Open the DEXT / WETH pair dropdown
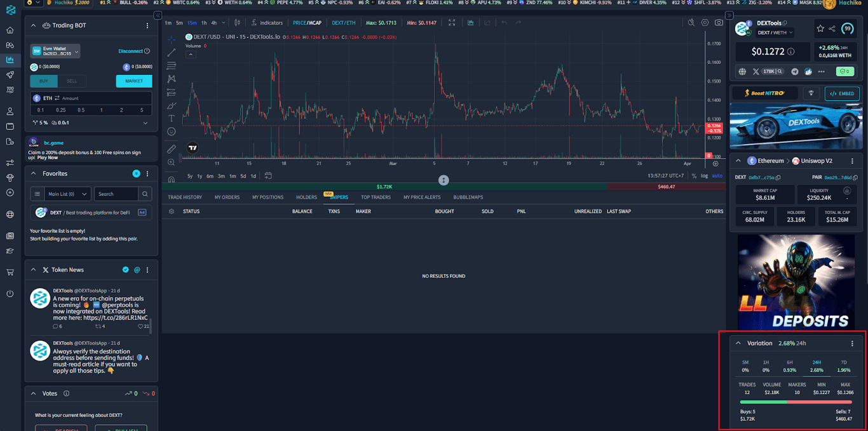 [x=774, y=32]
